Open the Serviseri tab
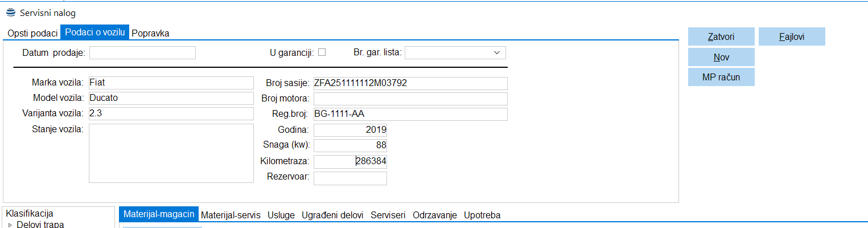Viewport: 868px width, 228px height. click(x=388, y=215)
